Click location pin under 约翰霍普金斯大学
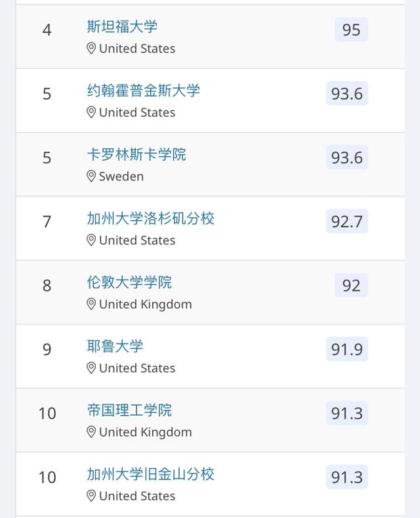 pos(91,112)
